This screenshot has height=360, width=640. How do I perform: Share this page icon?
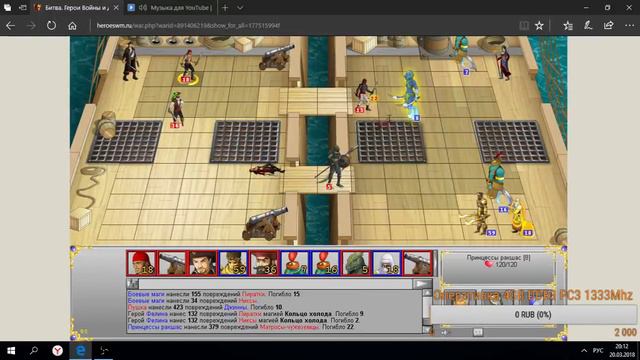click(609, 25)
